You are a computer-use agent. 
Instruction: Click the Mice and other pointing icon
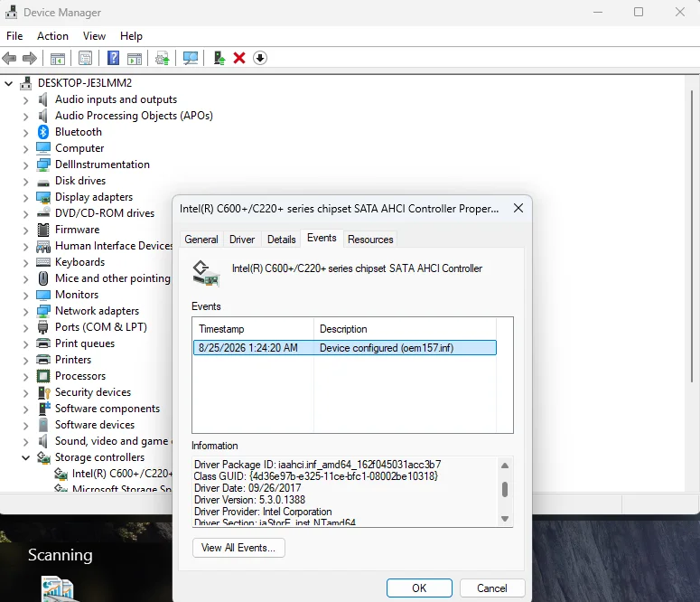point(43,278)
